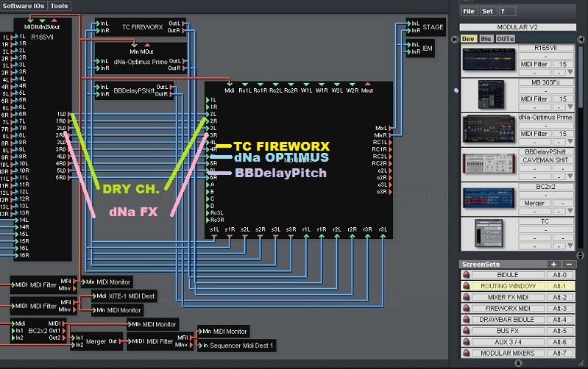Remove a screenset with the minus button
This screenshot has height=369, width=588.
[569, 264]
